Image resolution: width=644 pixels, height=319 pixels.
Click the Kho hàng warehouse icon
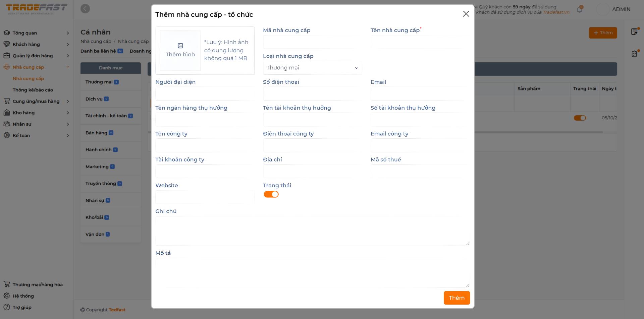pyautogui.click(x=7, y=113)
